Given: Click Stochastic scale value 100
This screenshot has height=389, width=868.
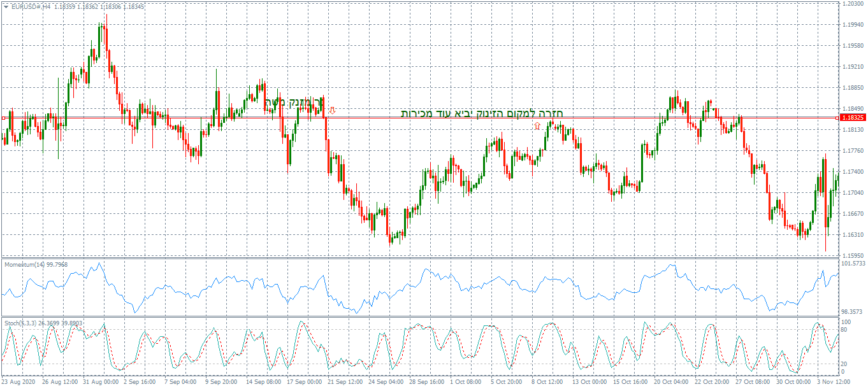Looking at the screenshot, I should click(846, 322).
